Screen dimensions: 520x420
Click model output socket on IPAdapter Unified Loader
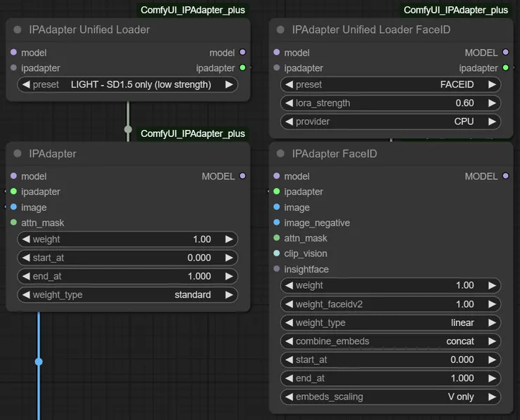point(242,52)
